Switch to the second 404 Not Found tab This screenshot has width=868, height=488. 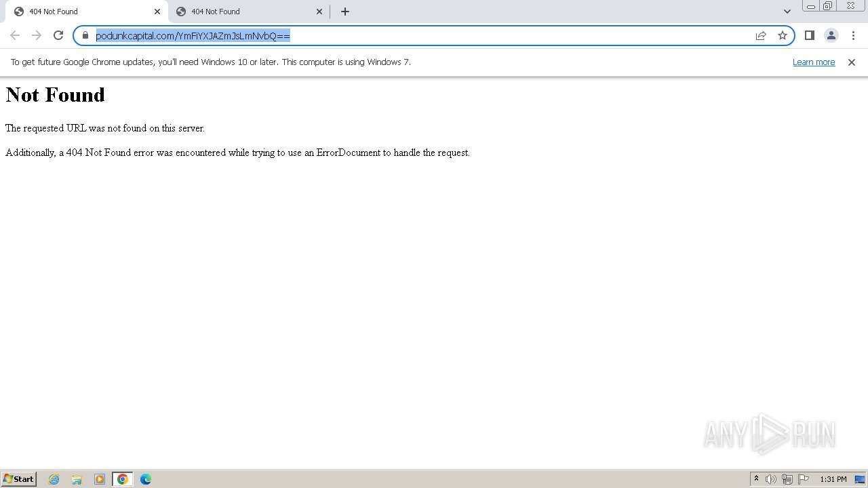pos(248,12)
